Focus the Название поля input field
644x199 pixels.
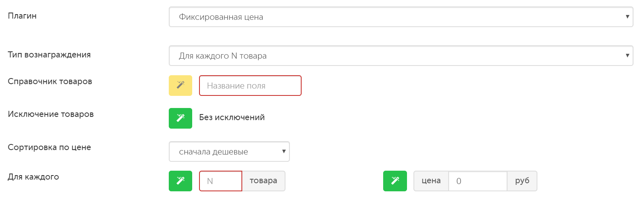tap(250, 86)
